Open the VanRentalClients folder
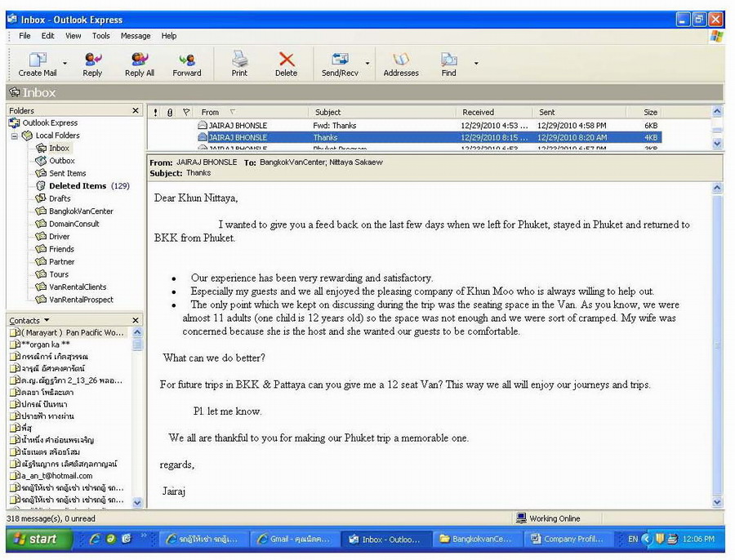The height and width of the screenshot is (560, 735). point(78,287)
